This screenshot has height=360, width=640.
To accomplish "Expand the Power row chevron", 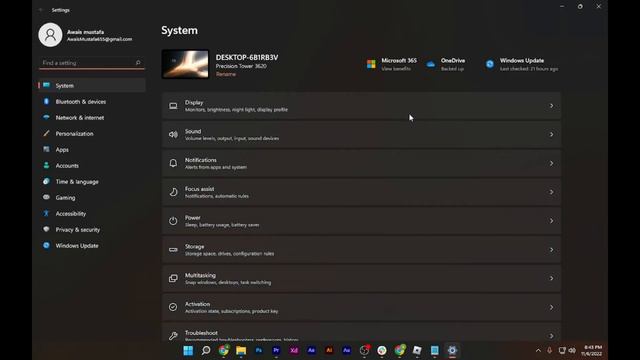I will [551, 221].
